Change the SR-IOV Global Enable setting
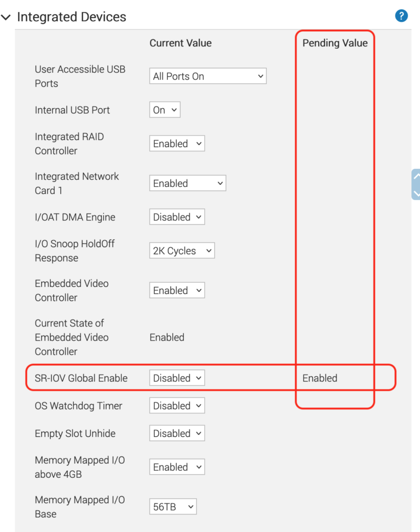 coord(177,377)
